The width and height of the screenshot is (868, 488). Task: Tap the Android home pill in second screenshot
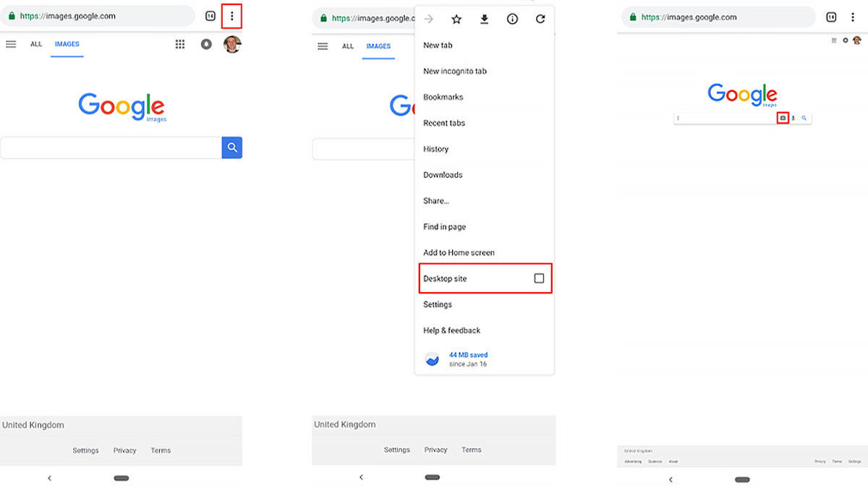pyautogui.click(x=433, y=477)
